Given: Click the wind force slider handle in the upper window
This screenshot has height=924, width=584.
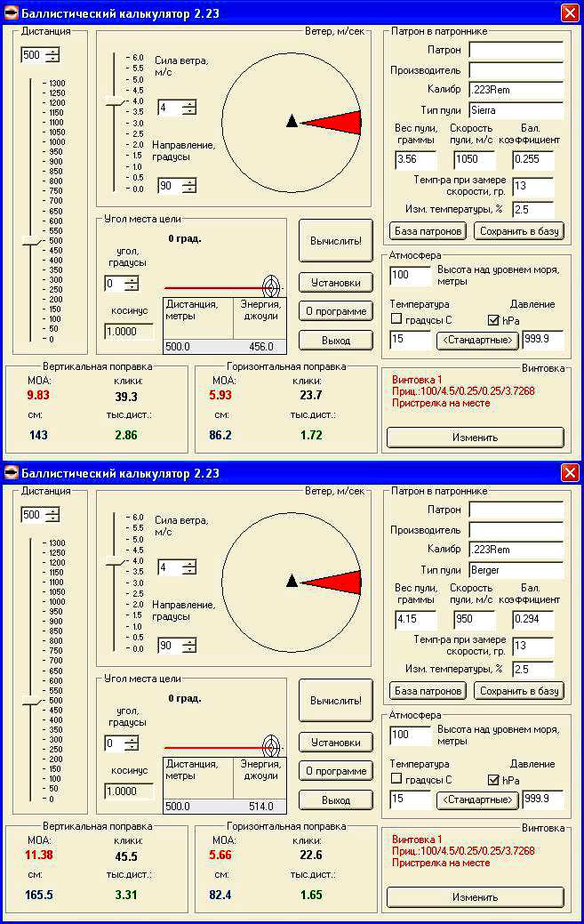Looking at the screenshot, I should 114,103.
